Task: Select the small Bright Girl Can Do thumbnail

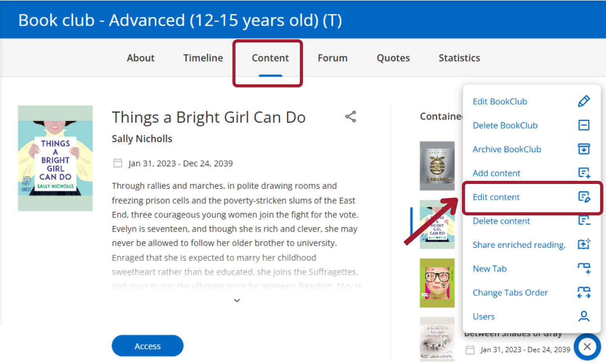Action: point(437,224)
